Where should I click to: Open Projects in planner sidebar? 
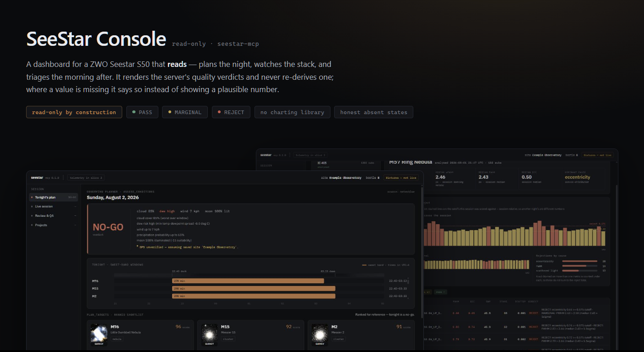(x=54, y=225)
